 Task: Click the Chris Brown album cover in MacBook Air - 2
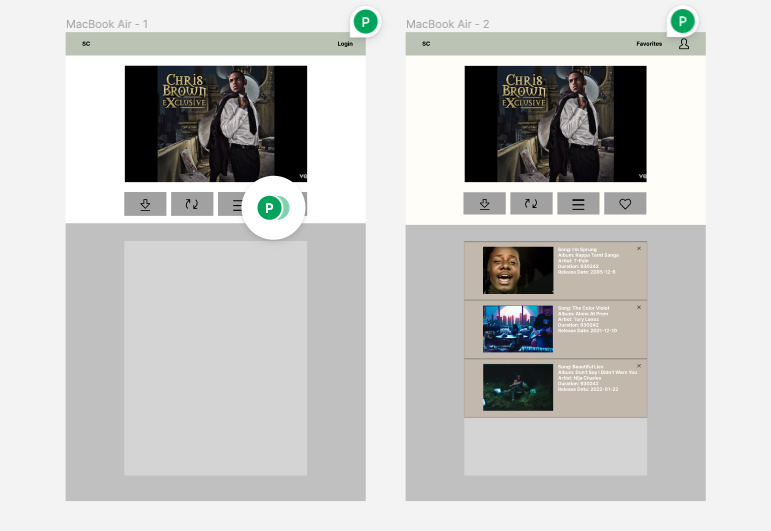pos(556,124)
